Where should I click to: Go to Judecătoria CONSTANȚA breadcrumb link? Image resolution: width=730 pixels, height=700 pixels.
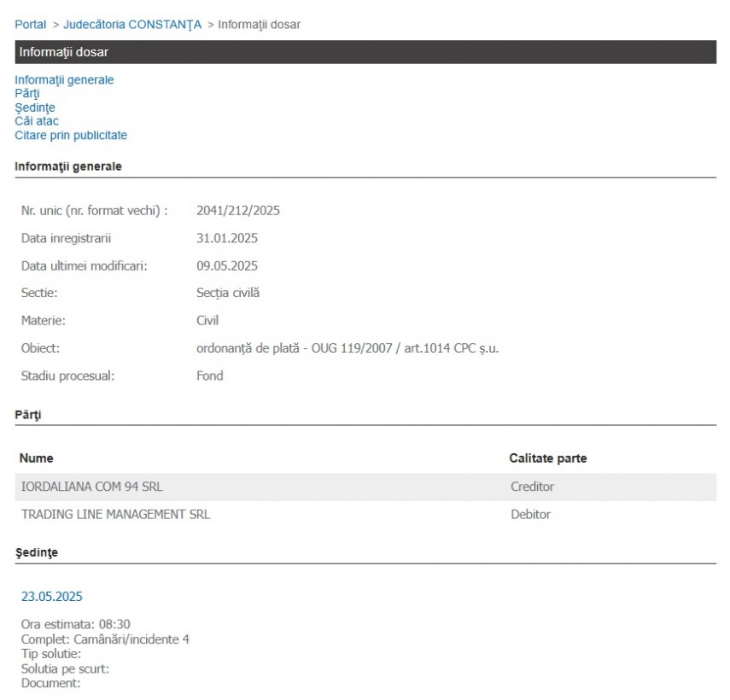[x=132, y=24]
